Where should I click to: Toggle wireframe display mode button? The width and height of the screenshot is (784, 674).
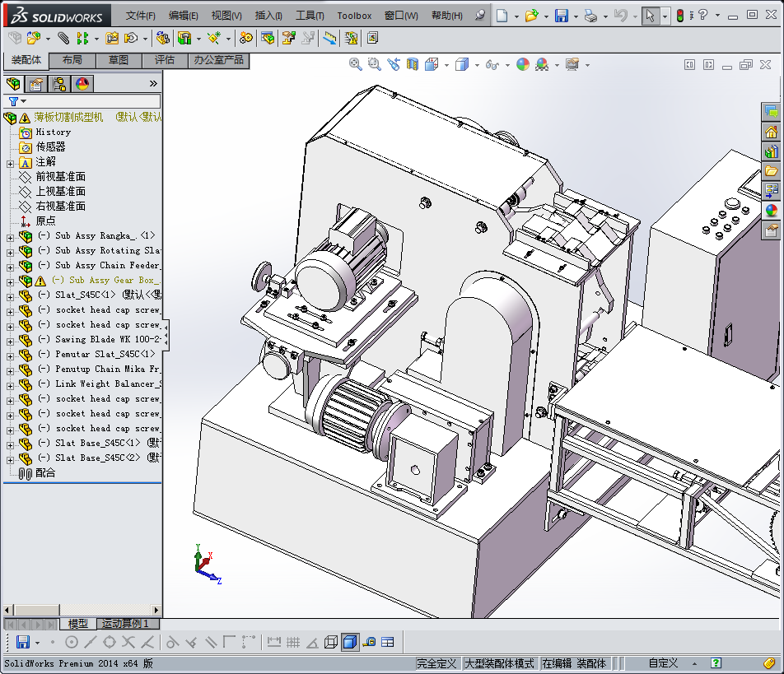pyautogui.click(x=331, y=642)
